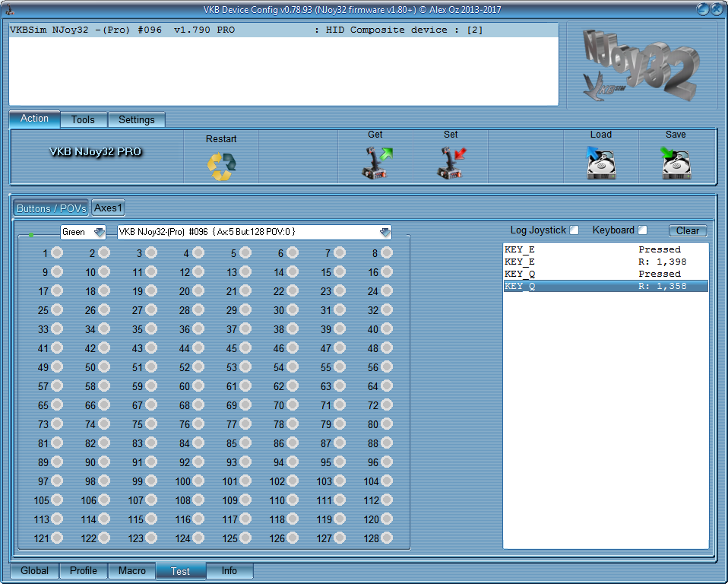
Task: Enable the Keyboard logging checkbox
Action: click(x=643, y=230)
